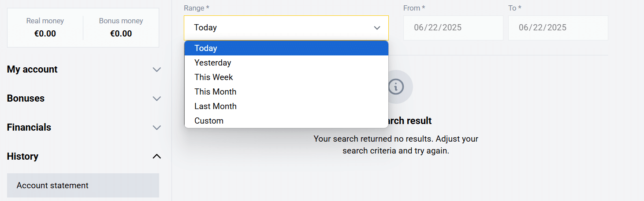Select Today in the range list
This screenshot has width=644, height=201.
point(206,48)
